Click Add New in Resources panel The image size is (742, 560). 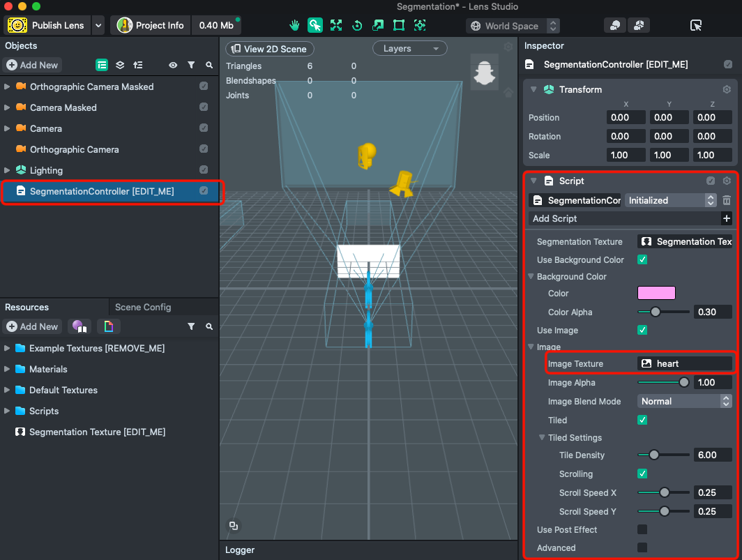pos(32,326)
